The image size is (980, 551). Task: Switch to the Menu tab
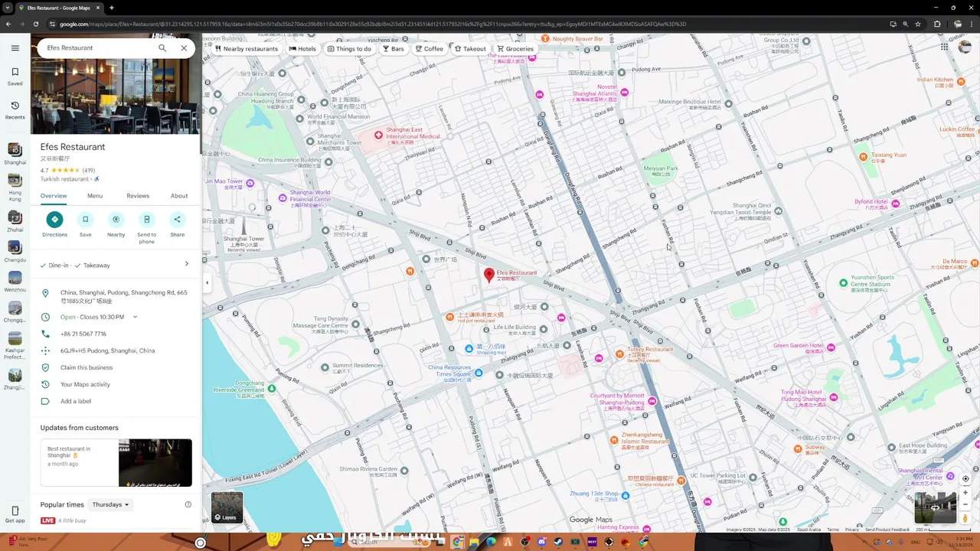(95, 196)
